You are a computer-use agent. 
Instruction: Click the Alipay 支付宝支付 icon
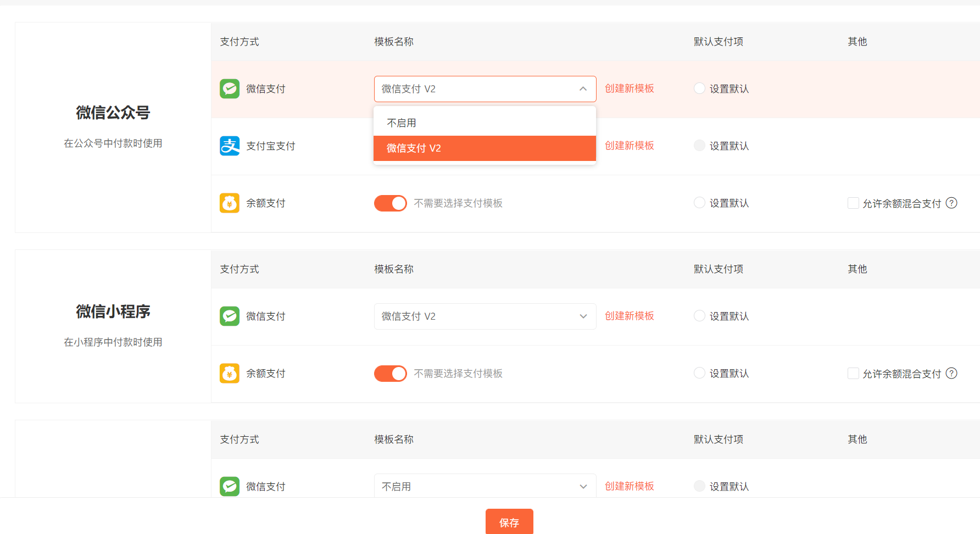click(x=230, y=146)
